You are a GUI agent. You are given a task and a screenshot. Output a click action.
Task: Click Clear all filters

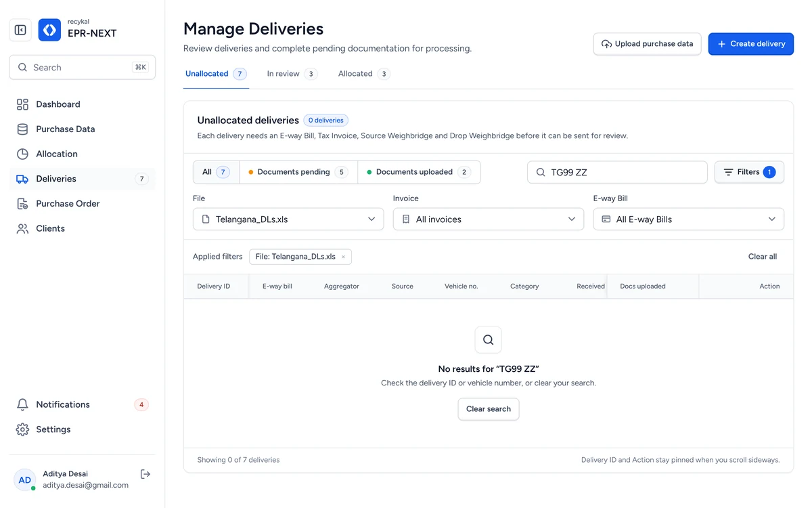(763, 257)
